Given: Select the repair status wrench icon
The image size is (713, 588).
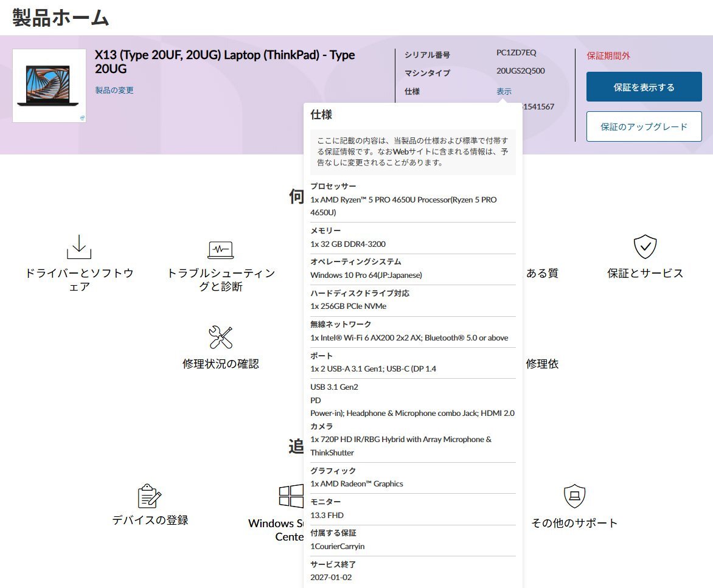Looking at the screenshot, I should pos(221,337).
